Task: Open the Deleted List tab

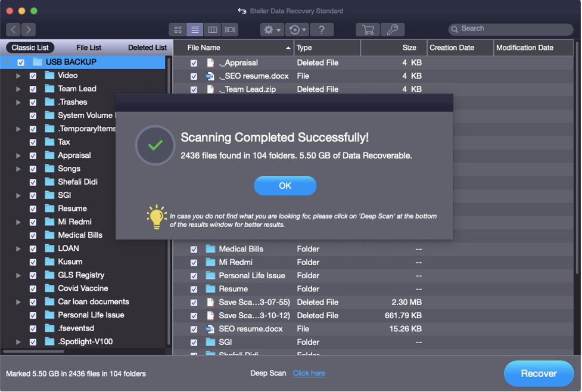Action: 147,48
